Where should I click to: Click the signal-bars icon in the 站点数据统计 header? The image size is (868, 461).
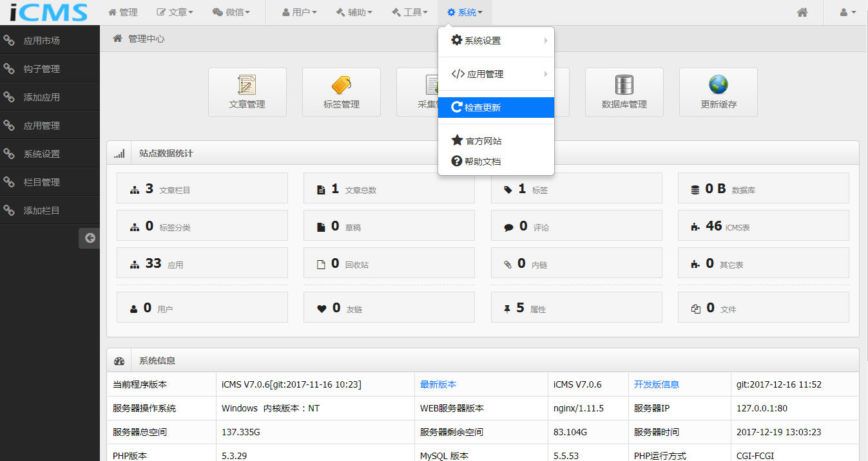[119, 154]
